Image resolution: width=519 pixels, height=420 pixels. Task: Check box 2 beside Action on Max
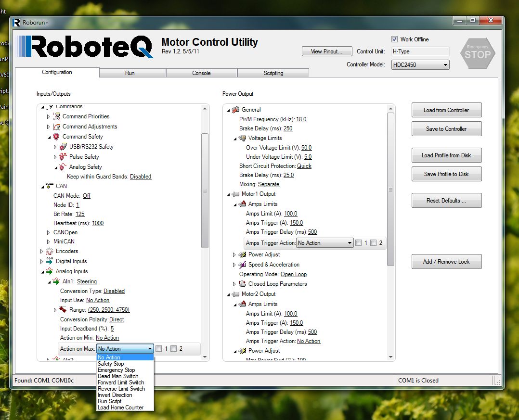pos(174,349)
